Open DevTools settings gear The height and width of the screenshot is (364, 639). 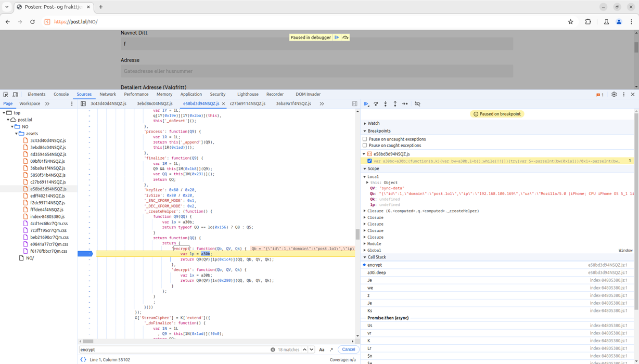pos(614,95)
